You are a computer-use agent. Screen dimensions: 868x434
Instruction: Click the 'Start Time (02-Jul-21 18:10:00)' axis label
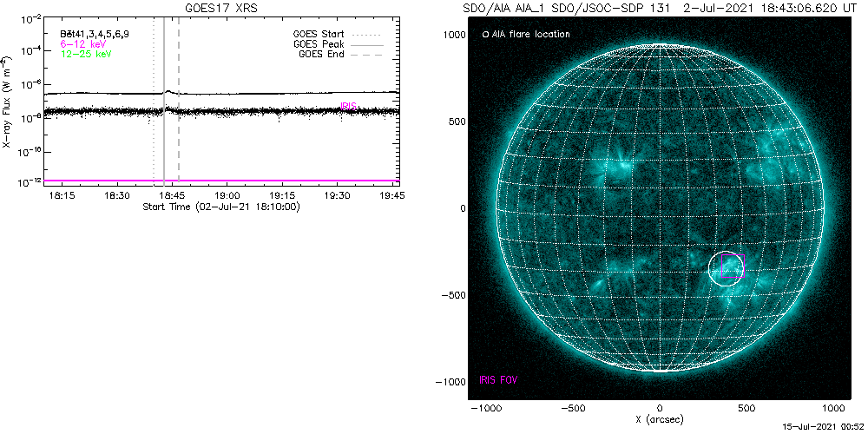[221, 207]
